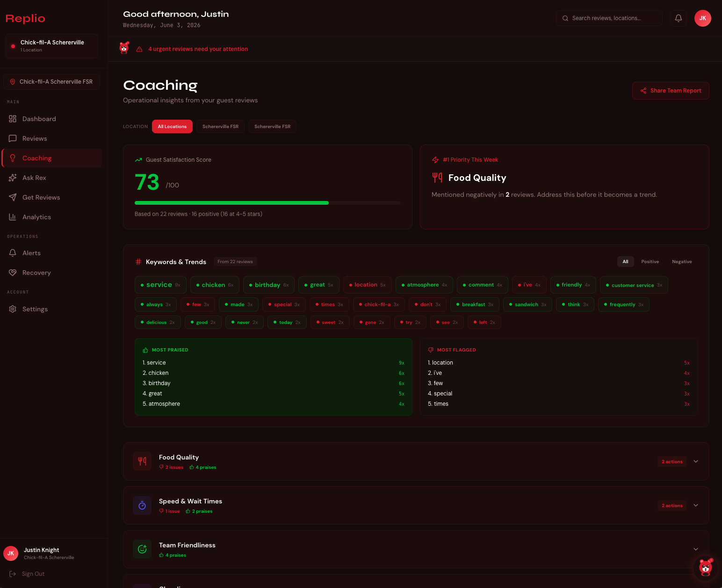Image resolution: width=722 pixels, height=588 pixels.
Task: Click the JK profile avatar in header
Action: [703, 18]
